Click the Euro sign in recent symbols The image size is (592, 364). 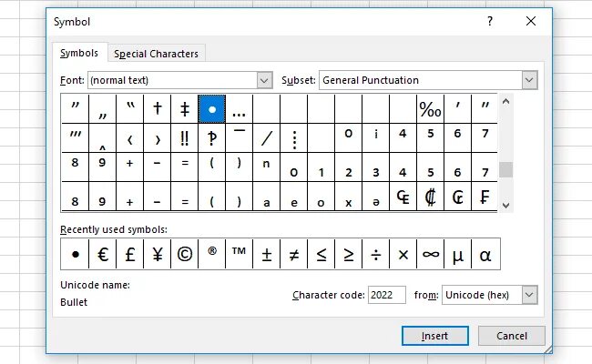(x=102, y=255)
